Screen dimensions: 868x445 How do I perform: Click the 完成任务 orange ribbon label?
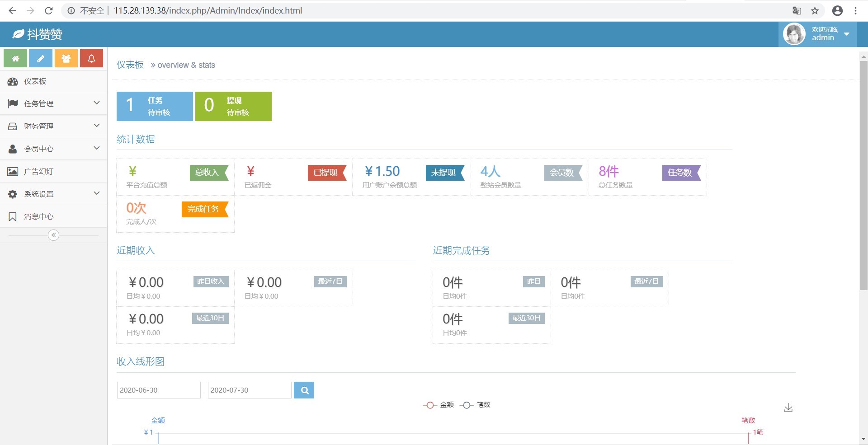click(x=205, y=209)
